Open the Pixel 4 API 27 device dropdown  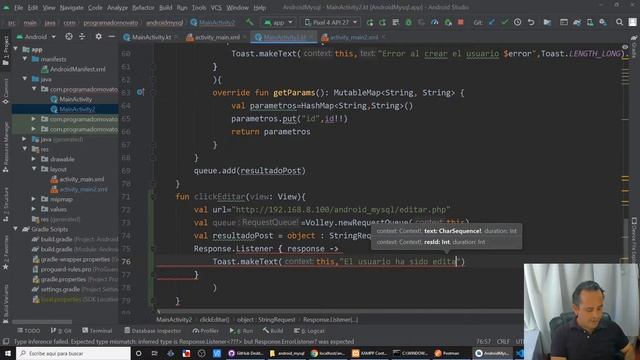pos(331,22)
